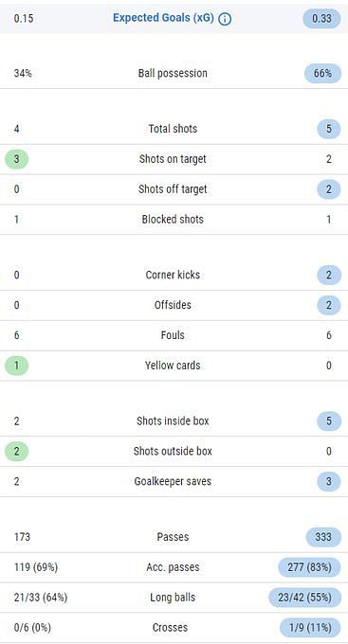
Task: Open the Expected Goals (xG) link
Action: coord(163,18)
